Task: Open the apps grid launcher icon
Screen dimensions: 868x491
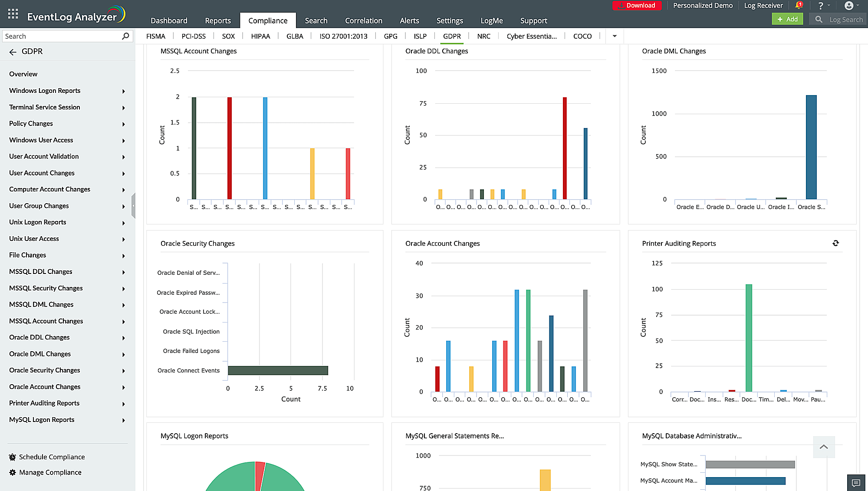Action: pos(13,14)
